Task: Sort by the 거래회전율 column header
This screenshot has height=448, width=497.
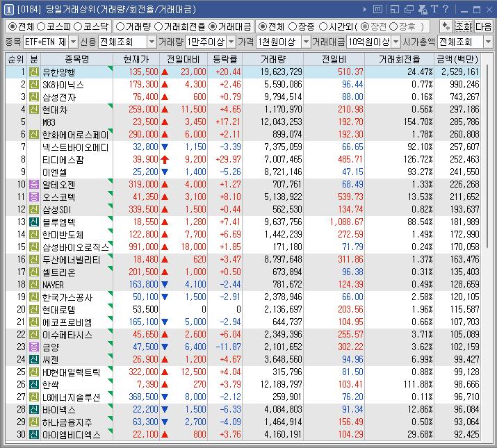Action: click(400, 59)
